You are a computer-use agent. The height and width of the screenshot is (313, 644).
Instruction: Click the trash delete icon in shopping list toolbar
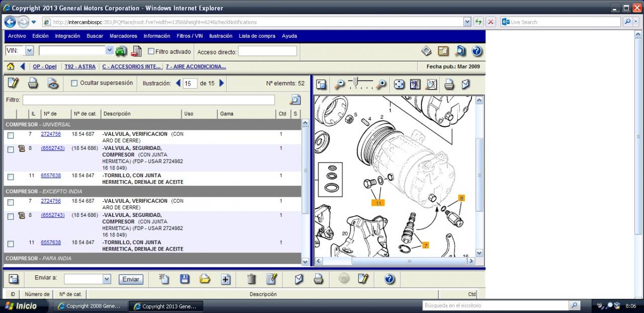(x=252, y=279)
